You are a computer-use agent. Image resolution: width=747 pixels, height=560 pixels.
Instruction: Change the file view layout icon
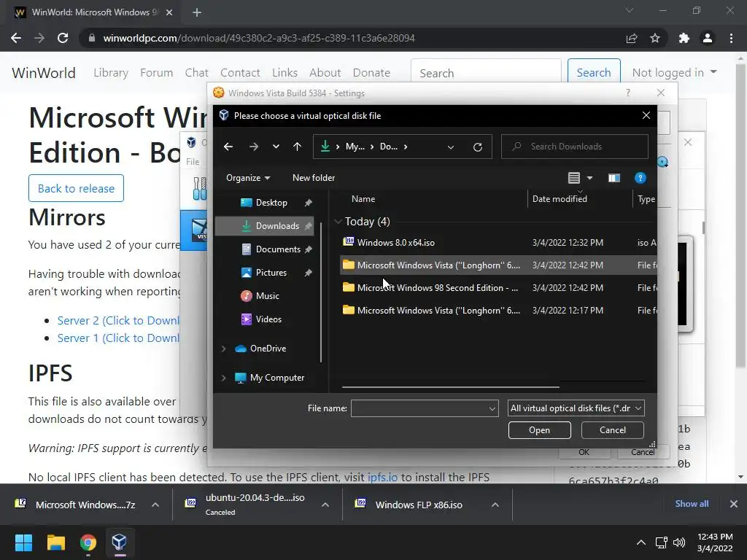[574, 178]
